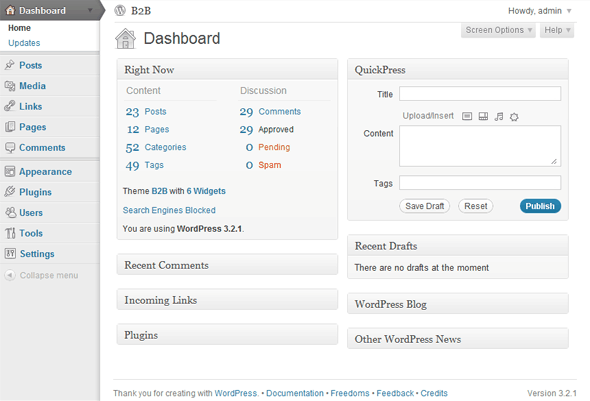
Task: Open the Feedback footer link
Action: 395,393
